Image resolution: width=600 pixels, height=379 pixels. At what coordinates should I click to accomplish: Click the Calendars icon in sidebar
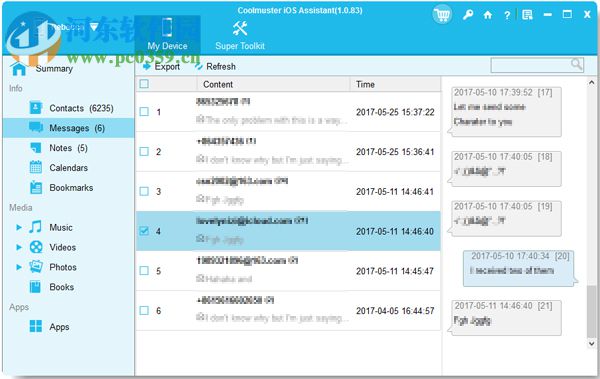click(x=36, y=167)
